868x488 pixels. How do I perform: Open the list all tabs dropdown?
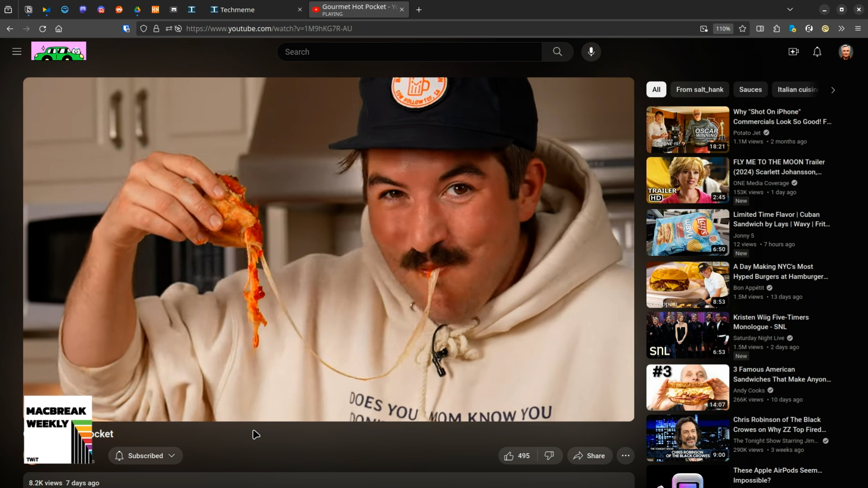[x=790, y=9]
